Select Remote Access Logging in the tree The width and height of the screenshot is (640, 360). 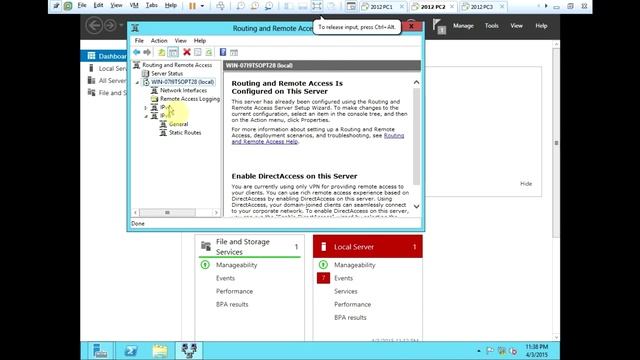pos(190,99)
